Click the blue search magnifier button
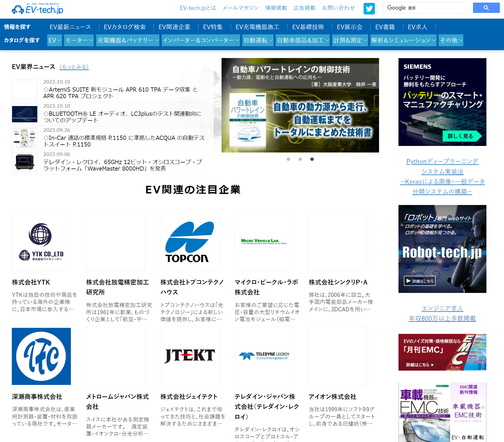Screen dimensions: 504x442 click(x=486, y=8)
